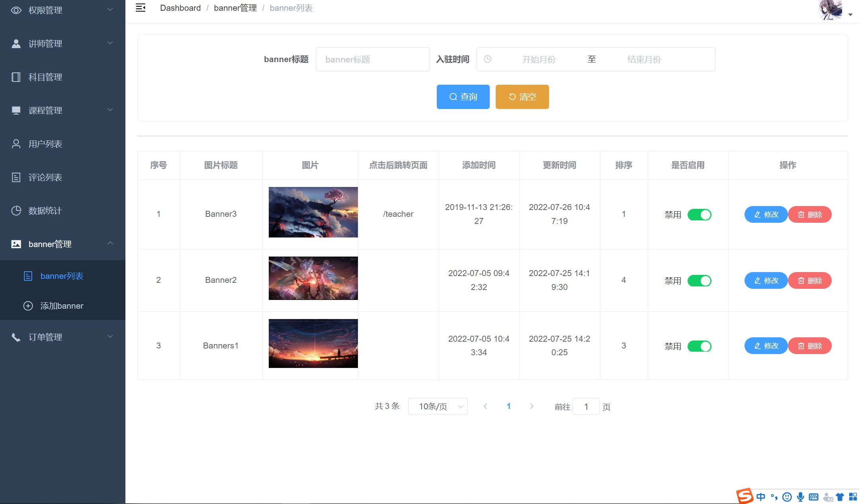The height and width of the screenshot is (504, 860).
Task: Click the Sogou emoji icon in the input bar
Action: point(787,496)
